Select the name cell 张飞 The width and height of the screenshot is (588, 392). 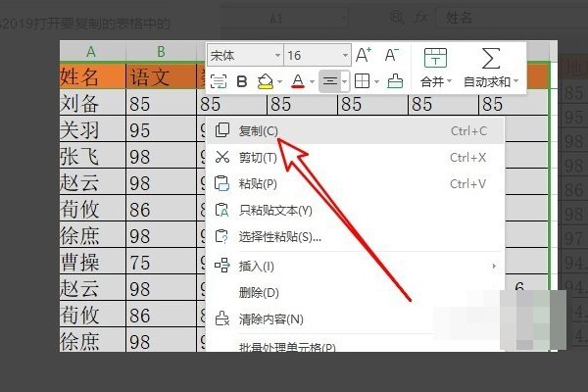[x=93, y=156]
